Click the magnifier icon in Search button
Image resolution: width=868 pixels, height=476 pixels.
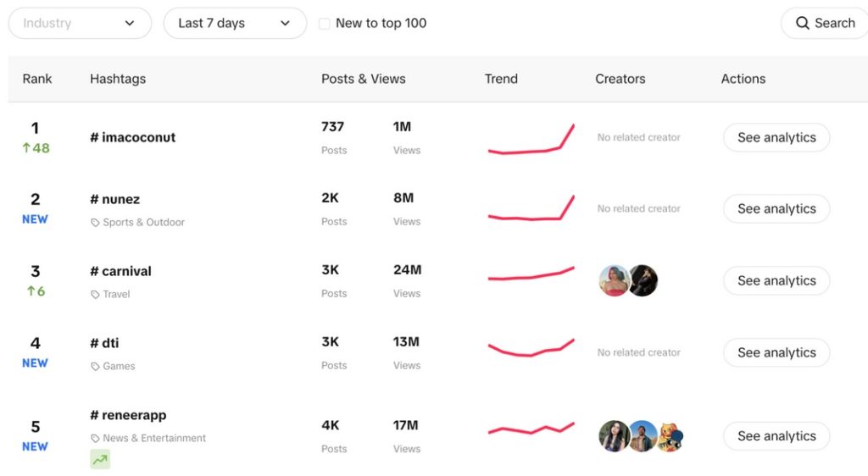pyautogui.click(x=802, y=24)
